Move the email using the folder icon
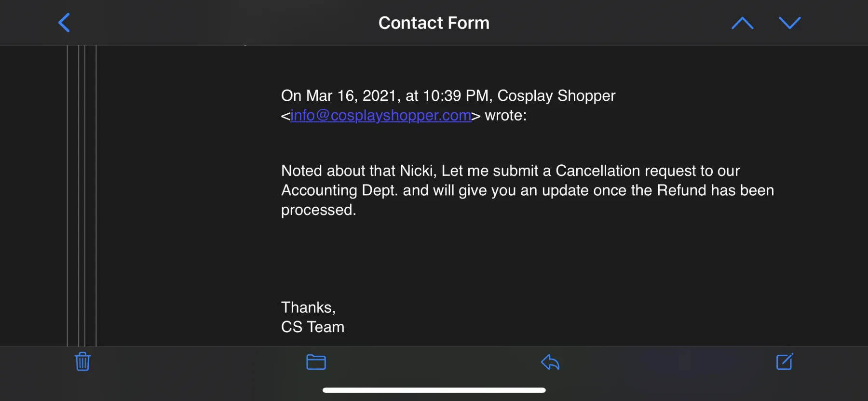The image size is (868, 401). (x=316, y=362)
